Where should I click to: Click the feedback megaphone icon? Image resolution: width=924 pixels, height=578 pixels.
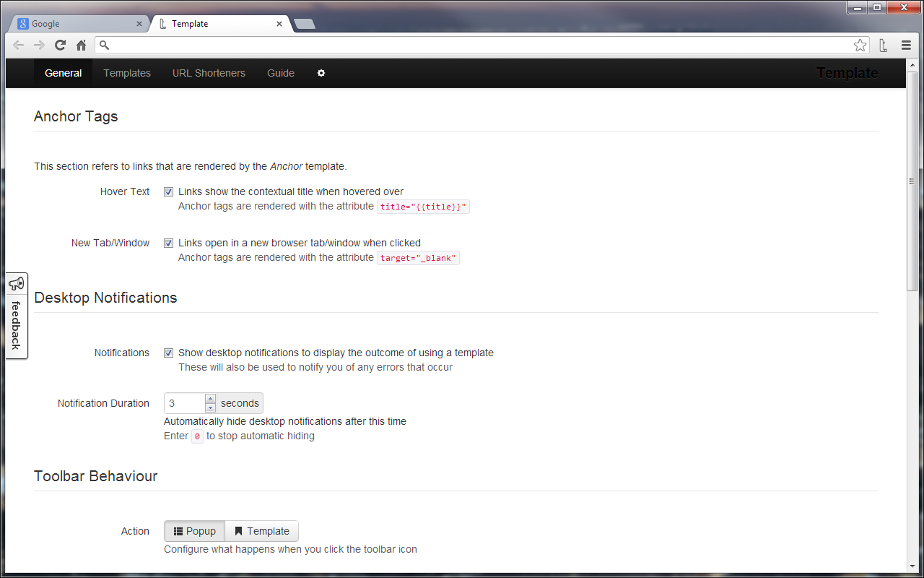pos(17,284)
